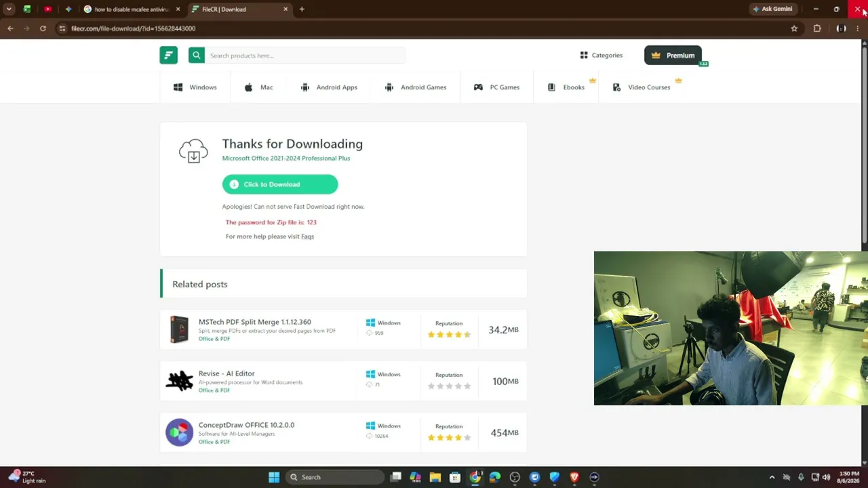
Task: Click the Premium button
Action: 673,56
